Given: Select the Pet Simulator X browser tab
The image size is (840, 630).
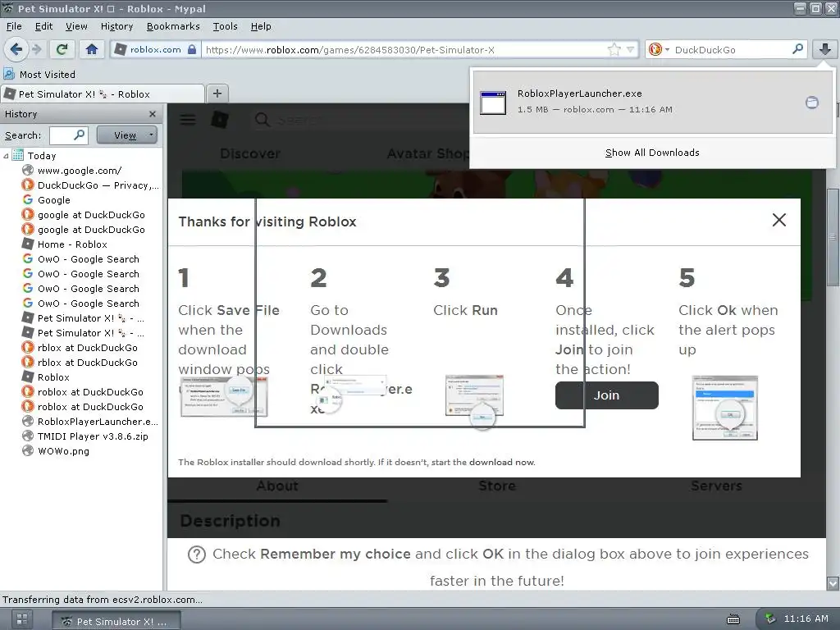Looking at the screenshot, I should pyautogui.click(x=103, y=94).
